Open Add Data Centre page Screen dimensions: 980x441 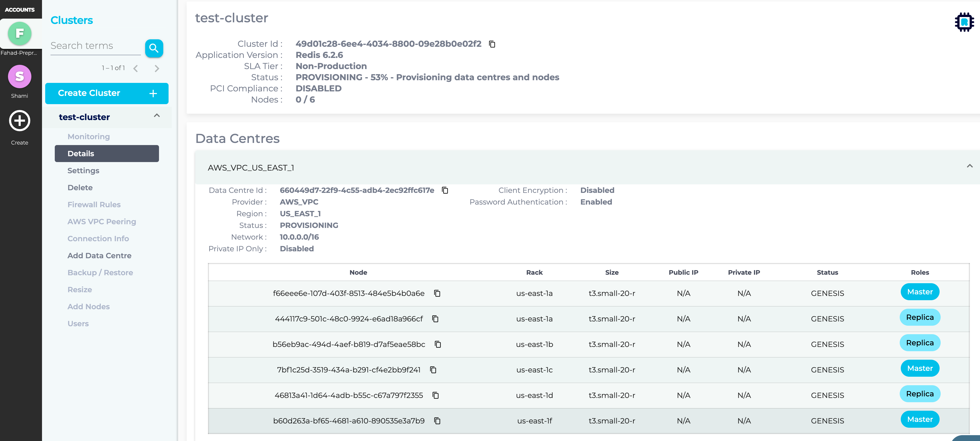99,256
